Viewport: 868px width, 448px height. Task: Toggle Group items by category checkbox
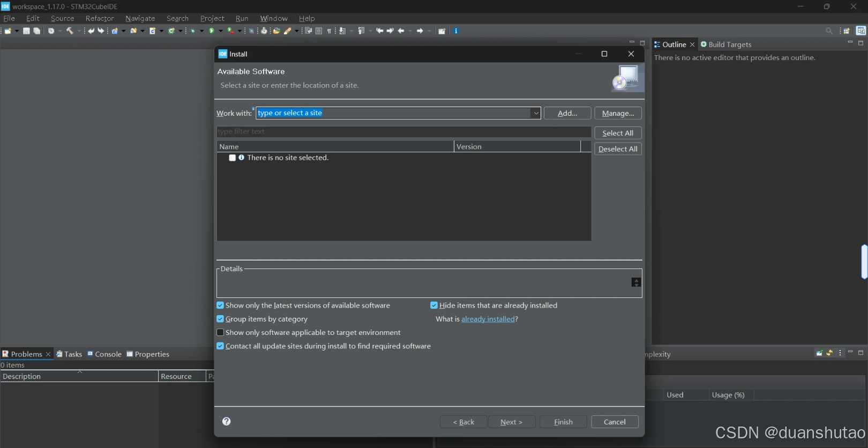[x=220, y=319]
